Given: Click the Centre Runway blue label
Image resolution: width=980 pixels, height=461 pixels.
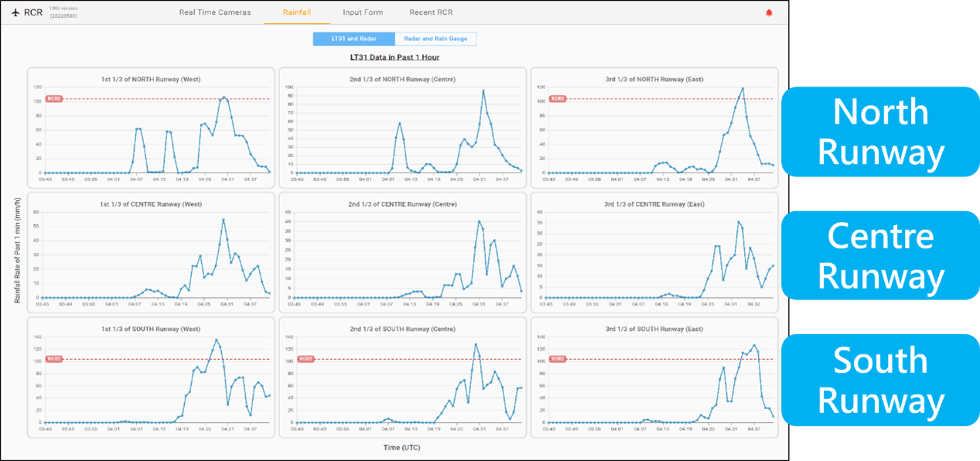Looking at the screenshot, I should [880, 256].
